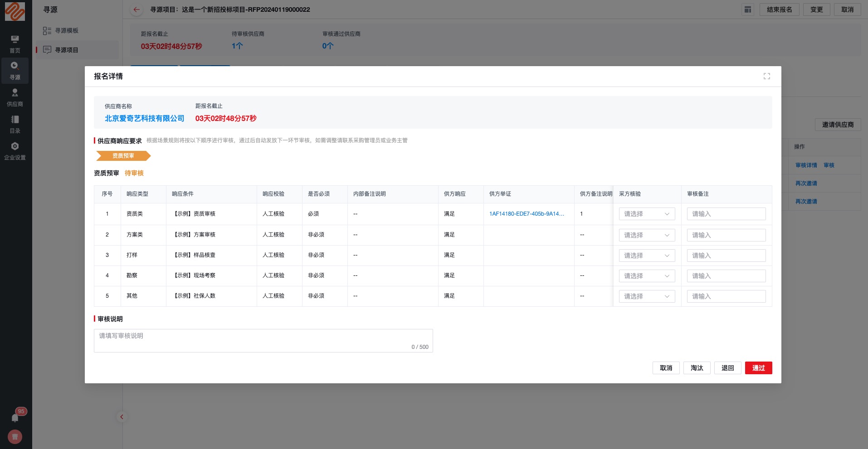Open 目录 catalog module in sidebar
868x449 pixels.
(x=15, y=124)
